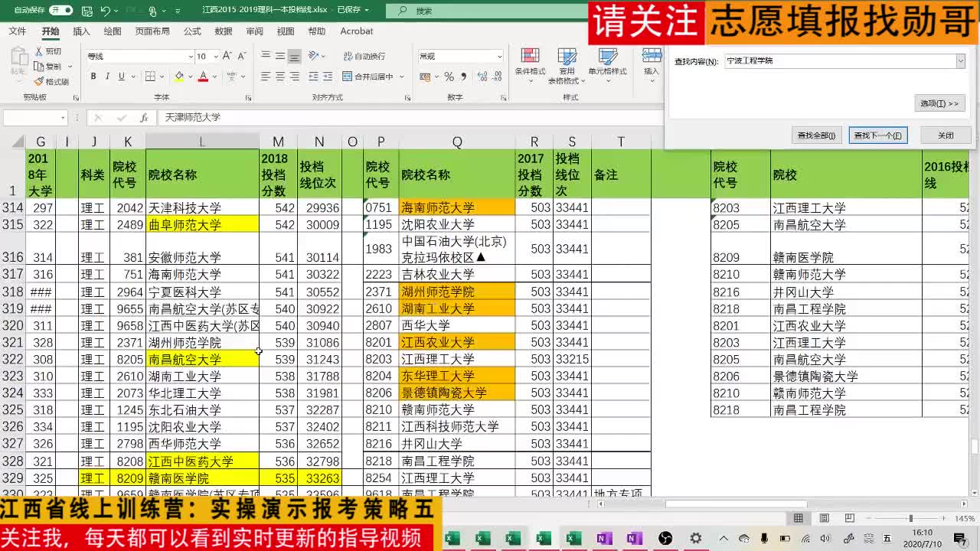
Task: Click the touch mode hand icon
Action: click(152, 11)
